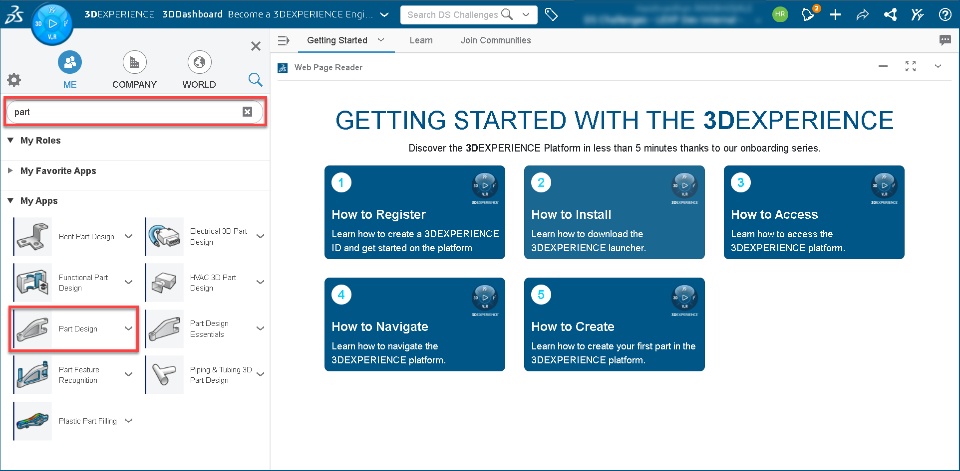960x471 pixels.
Task: Open the Getting Started tab dropdown
Action: [381, 40]
